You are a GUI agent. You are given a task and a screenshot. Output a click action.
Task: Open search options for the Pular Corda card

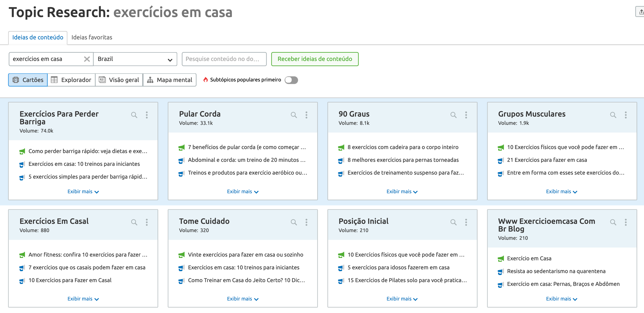[x=294, y=115]
